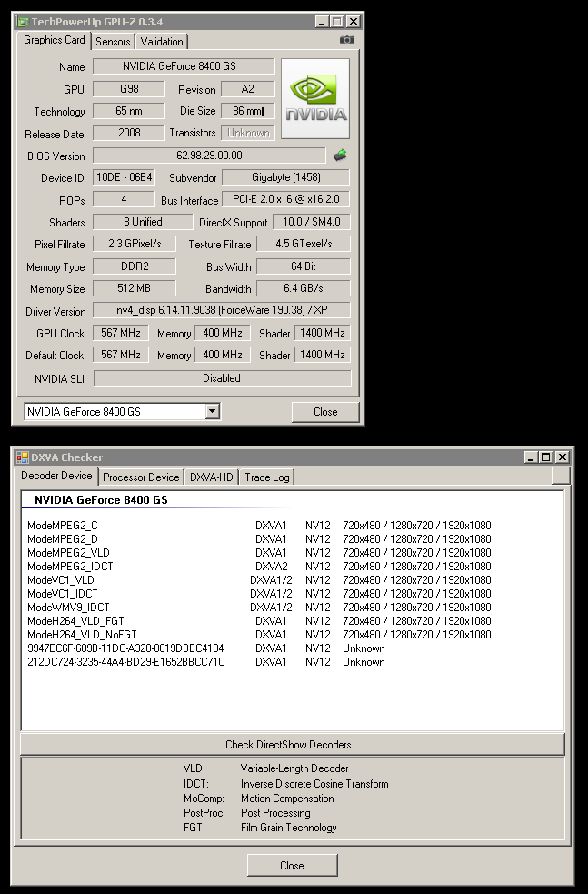Click the Shaders field 8 Unified
The height and width of the screenshot is (894, 588).
pyautogui.click(x=143, y=221)
